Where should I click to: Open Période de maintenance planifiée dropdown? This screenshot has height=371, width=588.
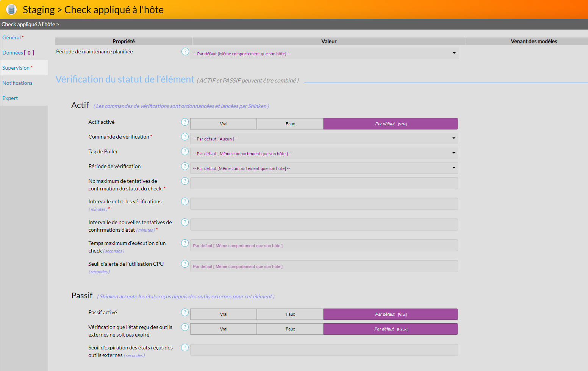(324, 53)
